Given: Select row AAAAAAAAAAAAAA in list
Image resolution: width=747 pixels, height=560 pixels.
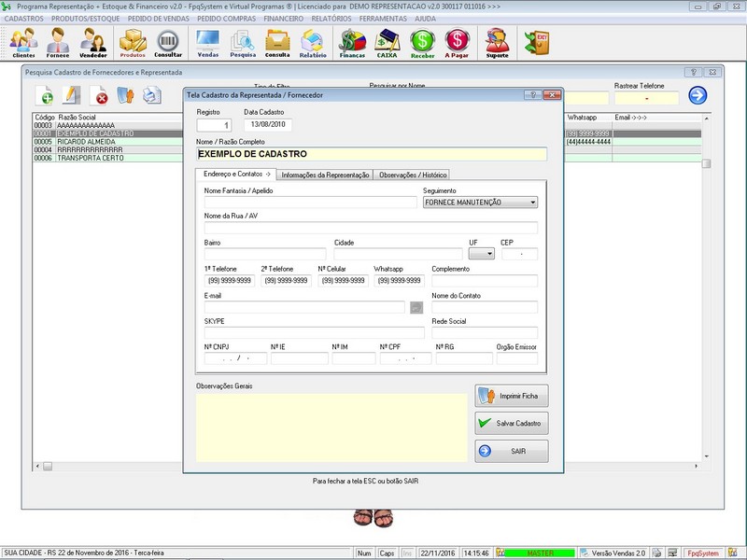Looking at the screenshot, I should (x=107, y=126).
